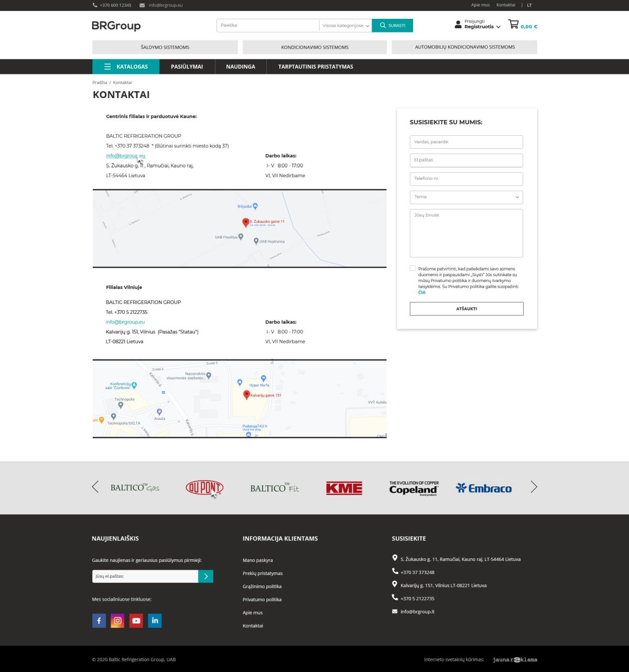Open TARPTAUTINIS PRISTATYMAS menu item
Viewport: 629px width, 672px height.
tap(316, 67)
